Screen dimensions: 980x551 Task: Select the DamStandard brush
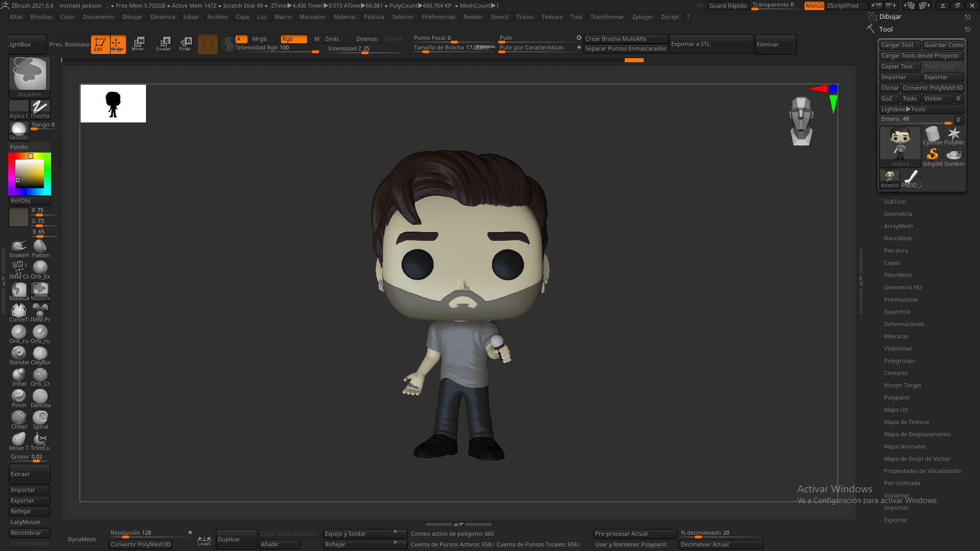(40, 396)
